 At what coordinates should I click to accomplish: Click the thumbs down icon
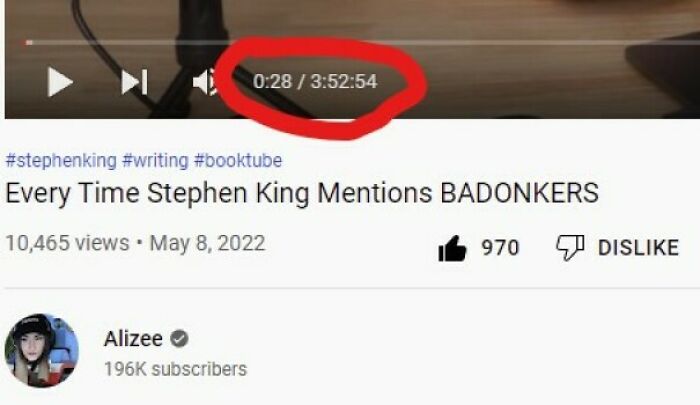pos(570,248)
